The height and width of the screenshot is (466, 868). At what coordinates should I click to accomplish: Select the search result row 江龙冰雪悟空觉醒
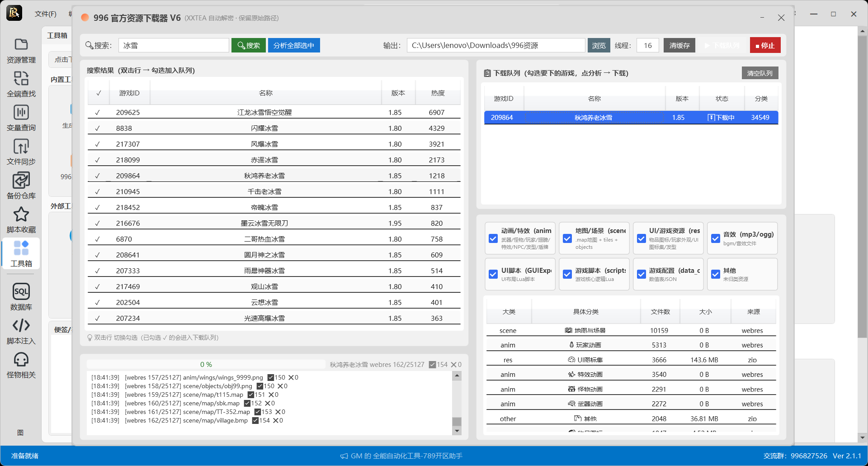tap(274, 112)
